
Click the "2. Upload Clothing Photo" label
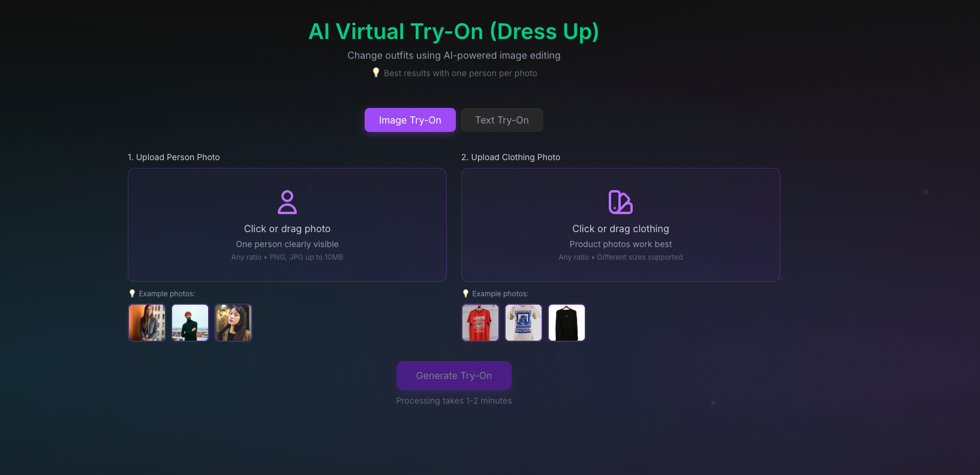(x=510, y=157)
